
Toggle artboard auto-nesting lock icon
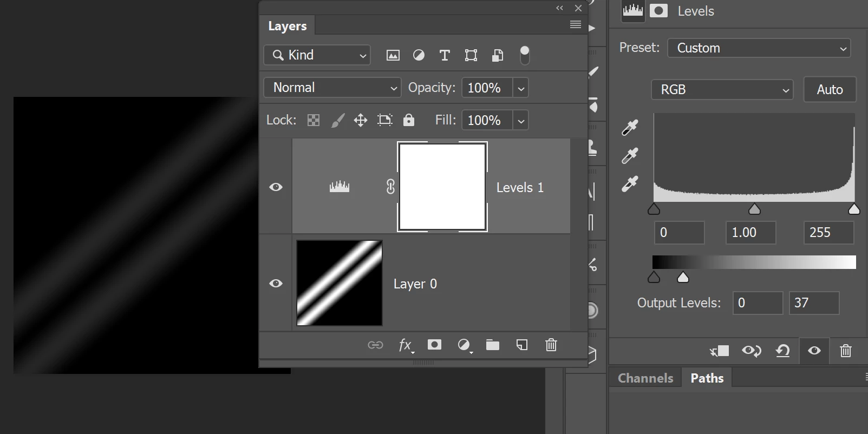[x=385, y=120]
